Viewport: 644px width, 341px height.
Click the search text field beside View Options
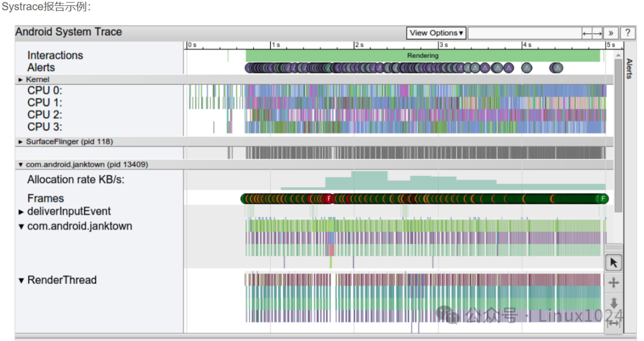coord(525,33)
